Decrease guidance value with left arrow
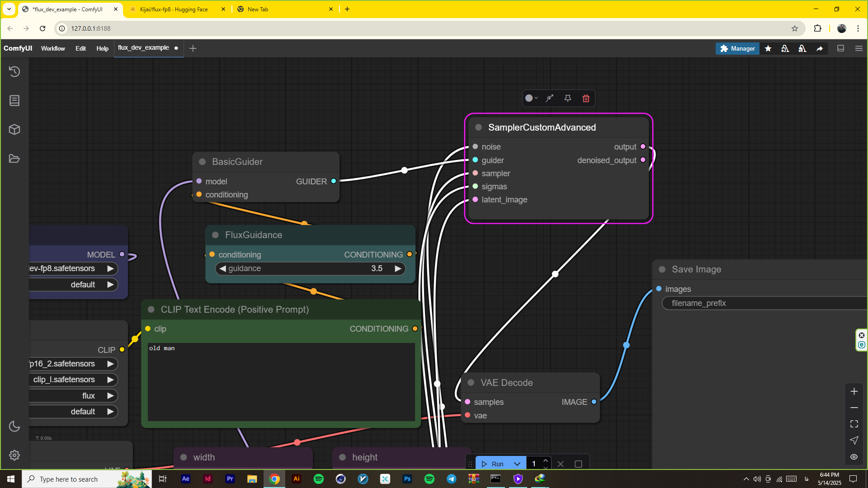Screen dimensions: 868x488 (222, 268)
